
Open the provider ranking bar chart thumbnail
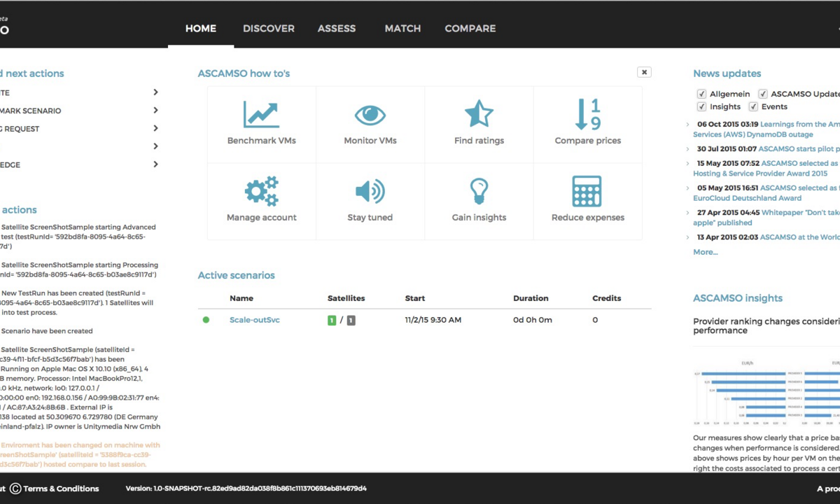(x=766, y=393)
